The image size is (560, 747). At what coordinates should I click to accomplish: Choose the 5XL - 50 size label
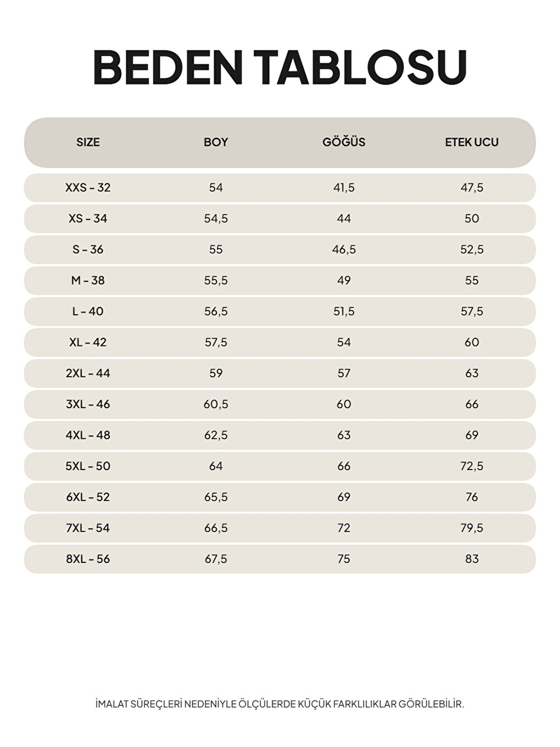[x=88, y=466]
